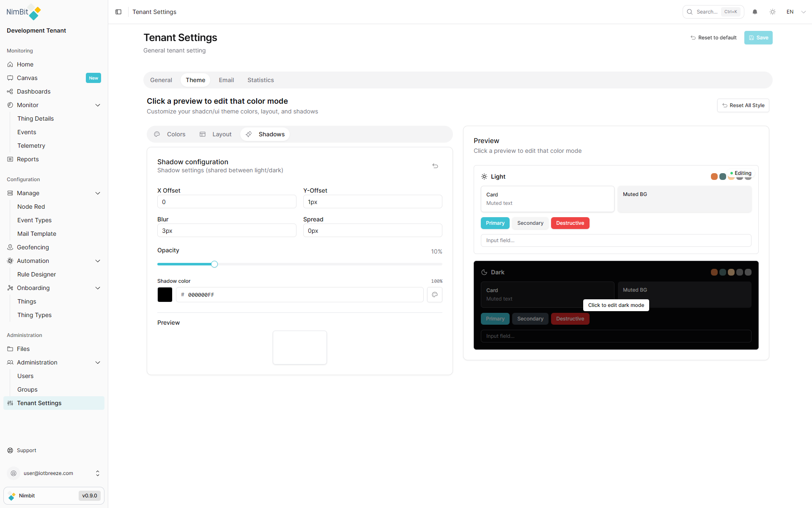
Task: Toggle the color theme with the sun icon
Action: click(x=773, y=12)
